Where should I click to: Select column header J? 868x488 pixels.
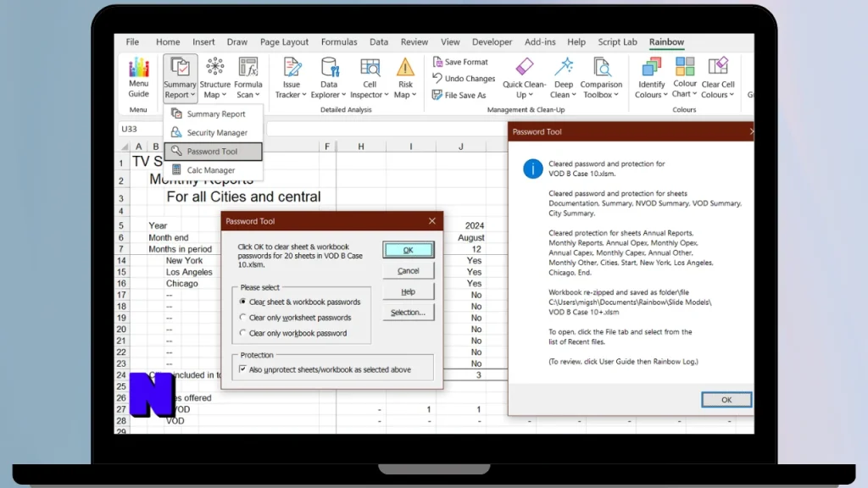coord(460,147)
